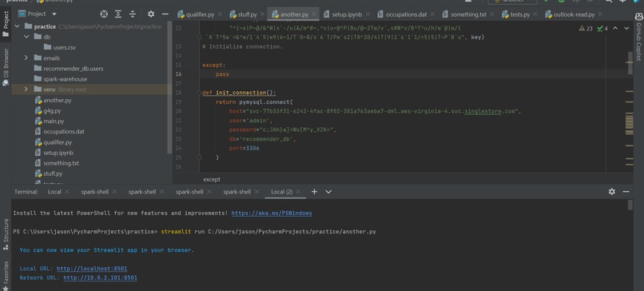Click Collapse All in Project panel
Image resolution: width=644 pixels, height=291 pixels.
click(133, 14)
